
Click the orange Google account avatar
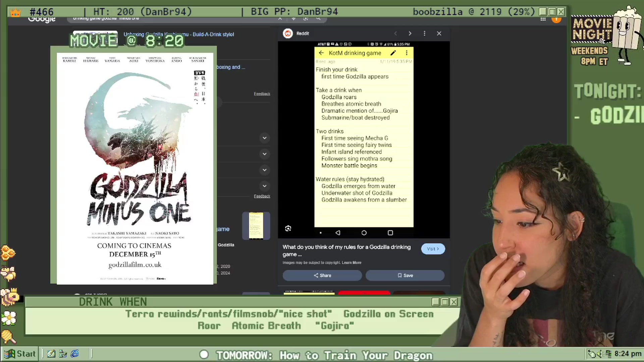(x=556, y=19)
